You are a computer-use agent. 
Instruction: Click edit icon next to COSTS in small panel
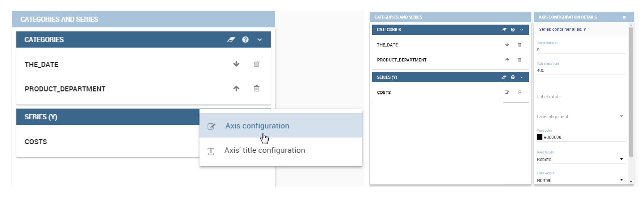[507, 92]
